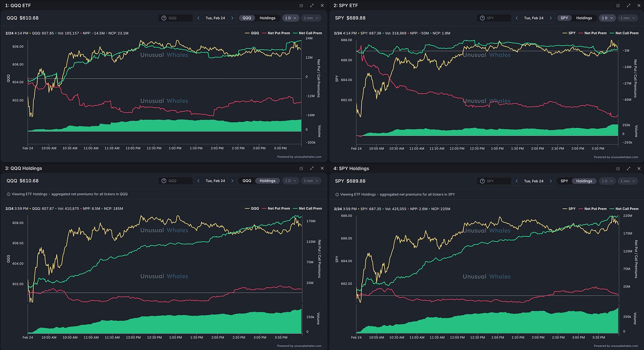644x350 pixels.
Task: Open the Tue, Feb 24 date picker in QQQ Holdings
Action: [215, 181]
